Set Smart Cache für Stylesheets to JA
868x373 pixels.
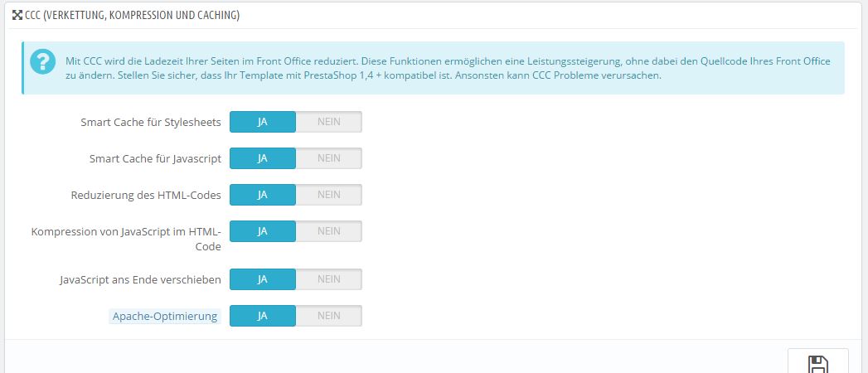click(262, 122)
